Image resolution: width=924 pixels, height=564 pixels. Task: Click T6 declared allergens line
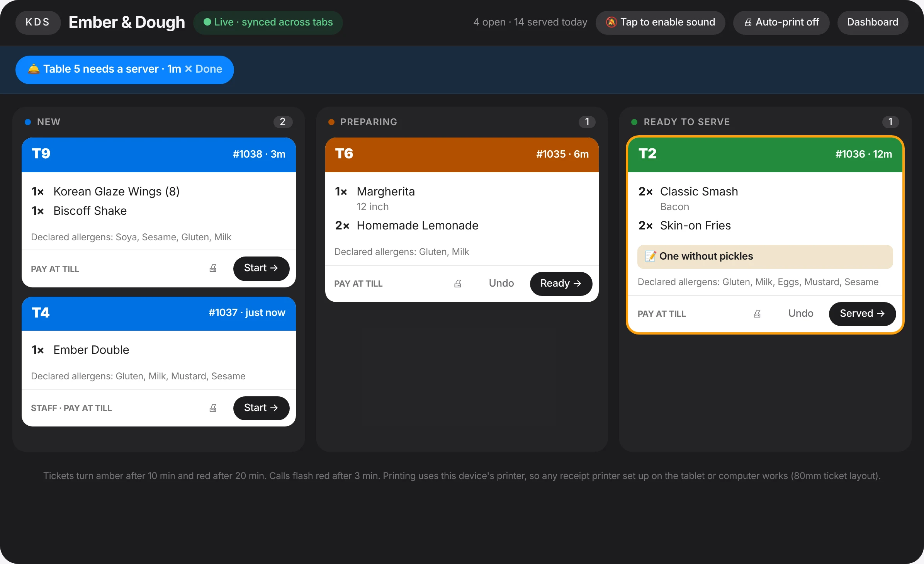[401, 252]
